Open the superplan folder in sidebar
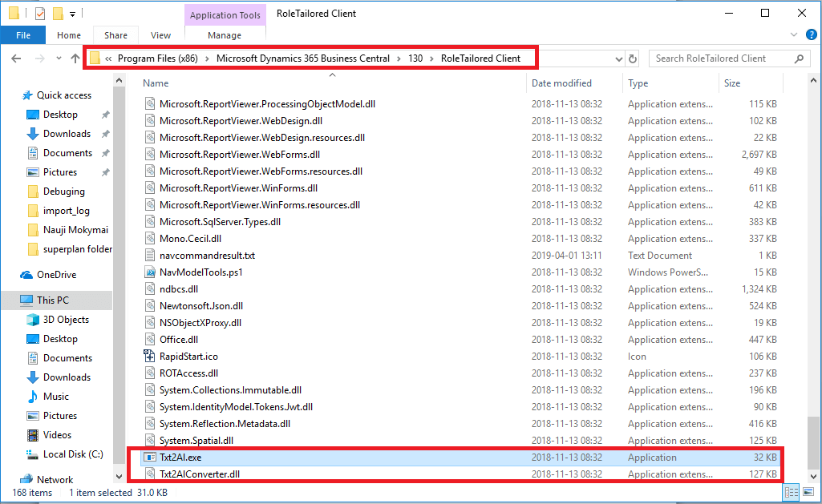 point(78,249)
